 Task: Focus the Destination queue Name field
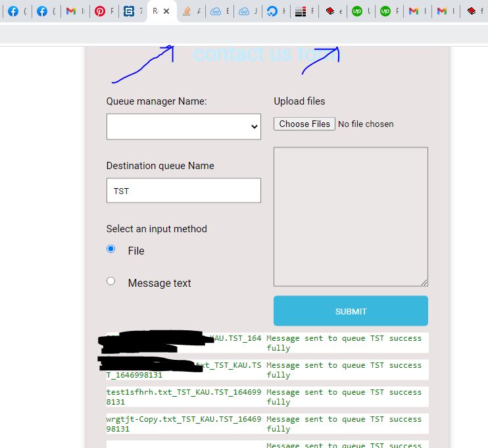(x=183, y=191)
